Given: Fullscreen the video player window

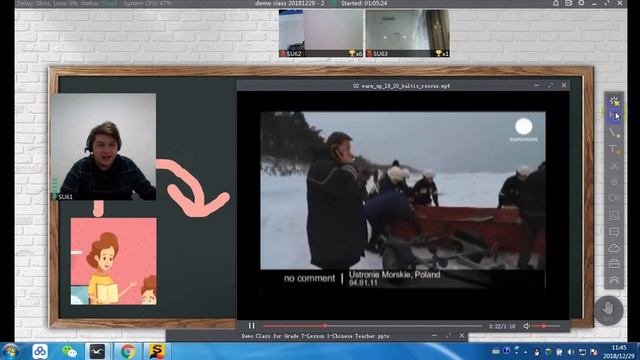Looking at the screenshot, I should [551, 85].
